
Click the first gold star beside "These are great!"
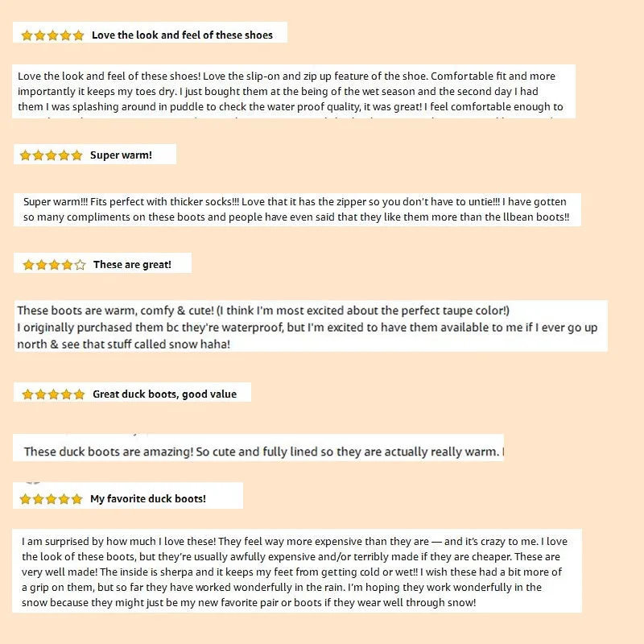(x=28, y=265)
